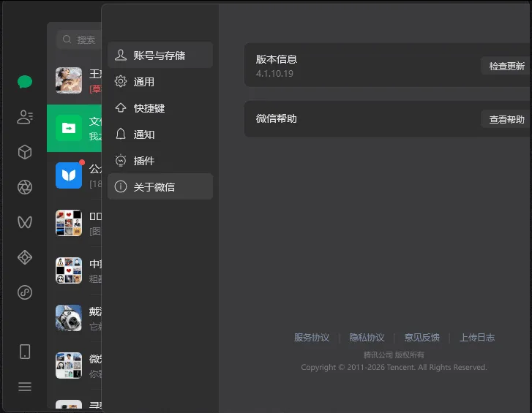Open the Contacts icon in sidebar
The width and height of the screenshot is (532, 413).
point(25,117)
